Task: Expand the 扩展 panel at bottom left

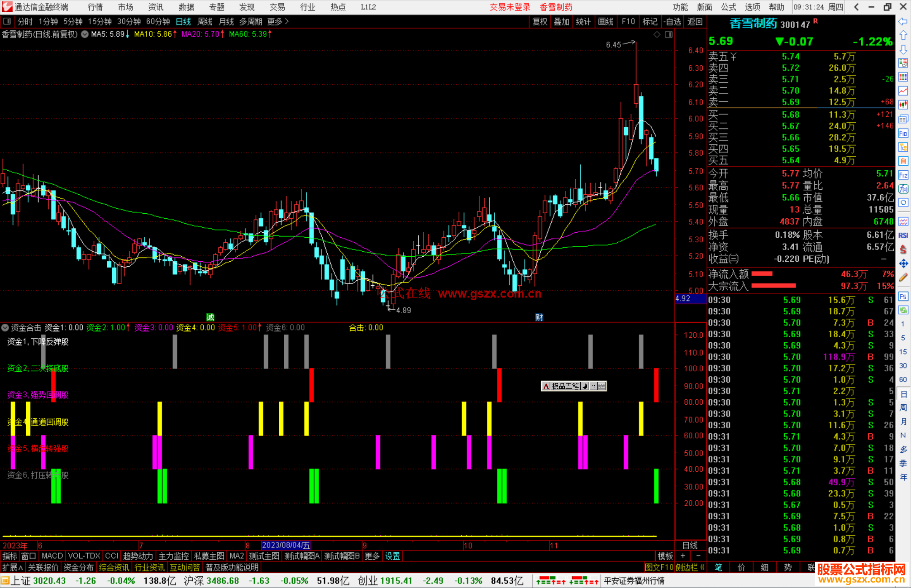Action: click(x=12, y=567)
